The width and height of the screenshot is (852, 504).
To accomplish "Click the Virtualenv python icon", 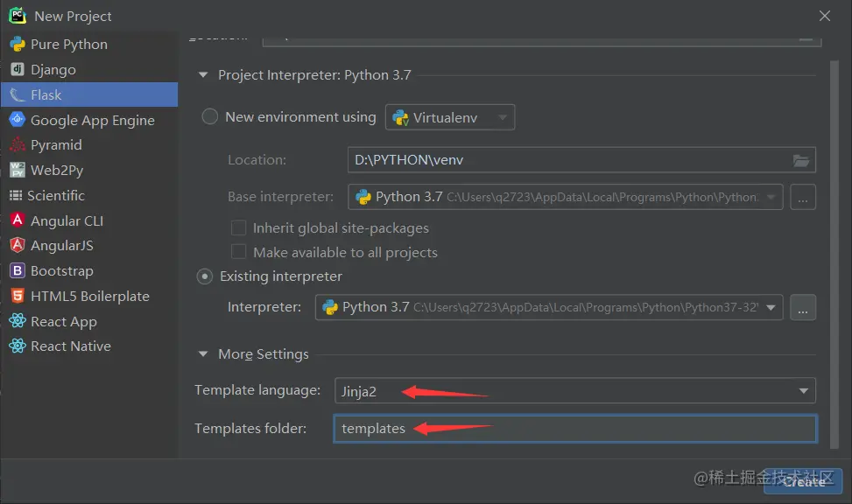I will pyautogui.click(x=400, y=117).
